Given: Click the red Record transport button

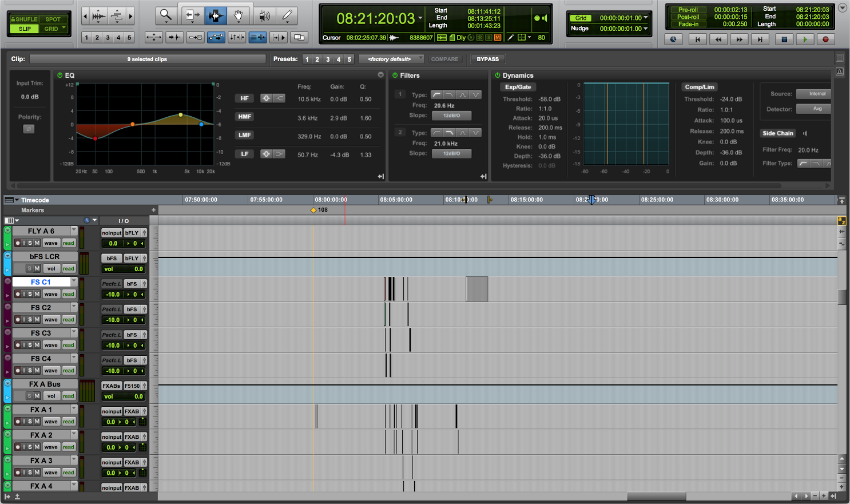Looking at the screenshot, I should [825, 39].
